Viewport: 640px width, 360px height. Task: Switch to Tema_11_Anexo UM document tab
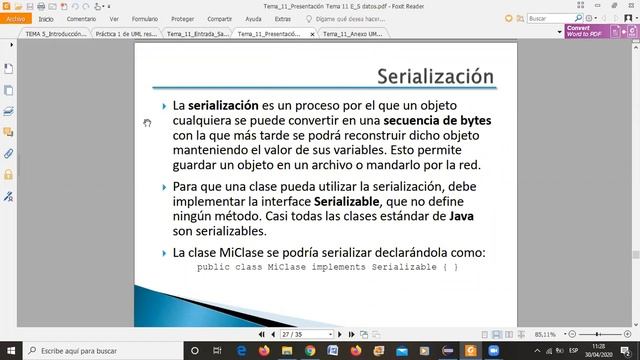point(353,34)
